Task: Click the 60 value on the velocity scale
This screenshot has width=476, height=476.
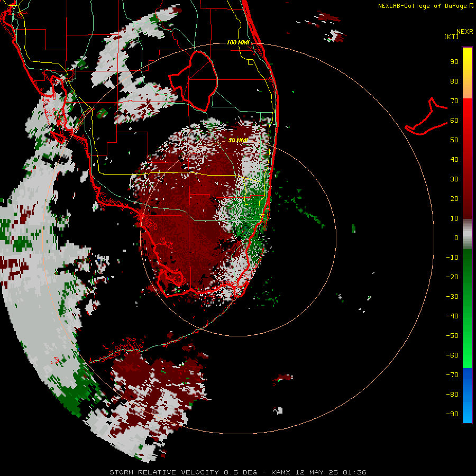Action: 454,121
